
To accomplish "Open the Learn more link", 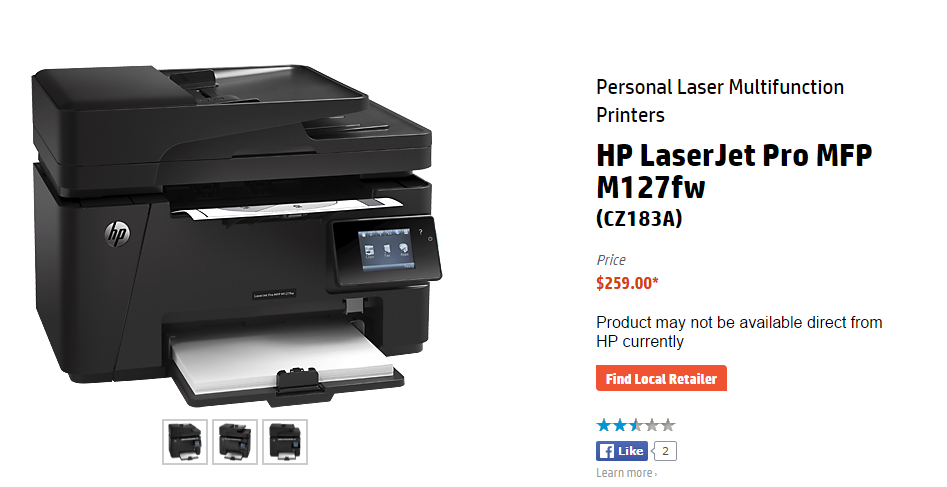I will [626, 473].
